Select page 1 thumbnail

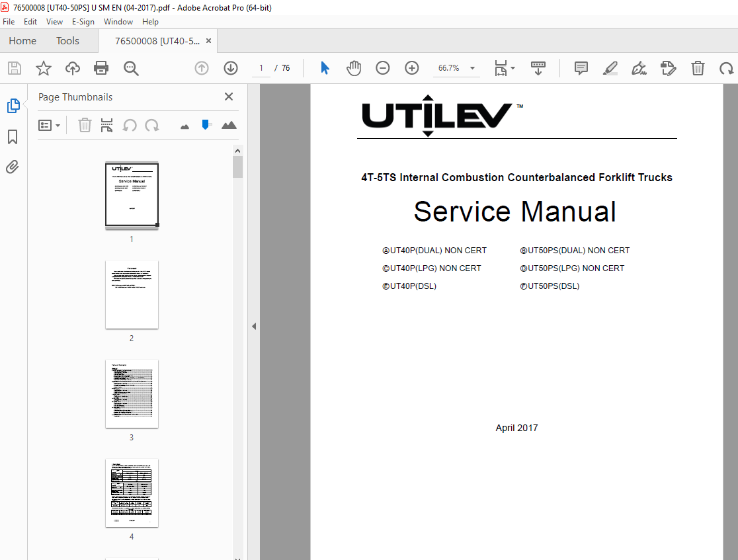[132, 195]
